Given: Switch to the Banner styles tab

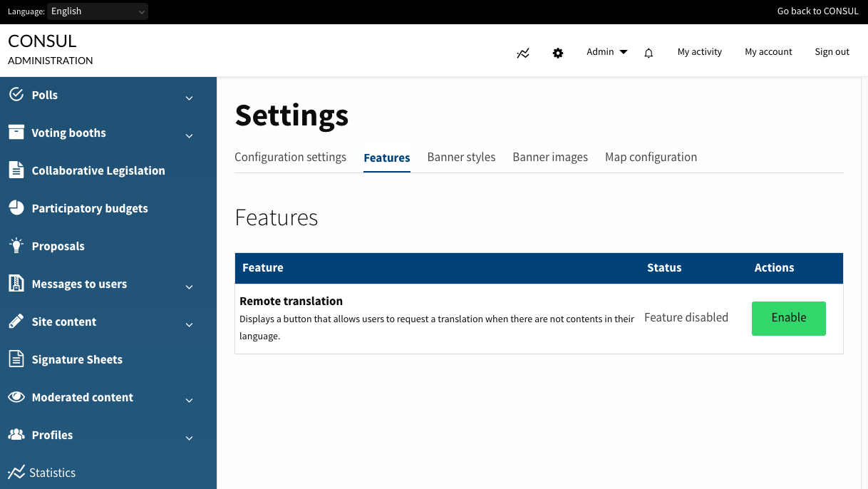Looking at the screenshot, I should pos(461,157).
